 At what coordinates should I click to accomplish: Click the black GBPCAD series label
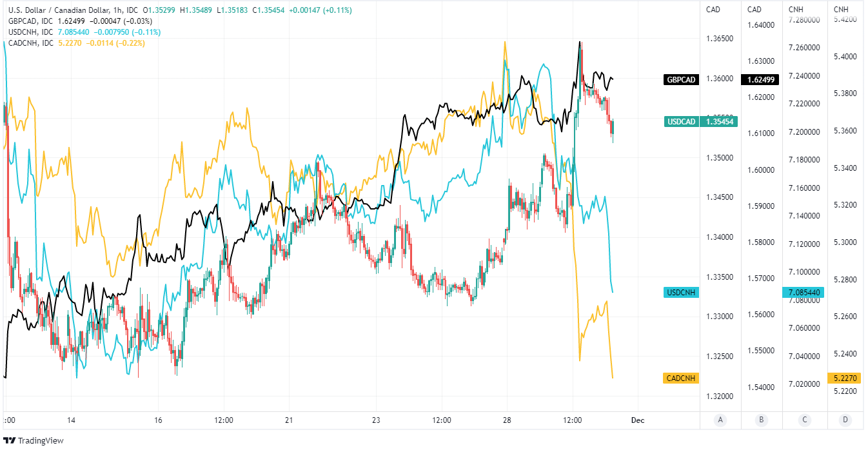click(x=681, y=80)
